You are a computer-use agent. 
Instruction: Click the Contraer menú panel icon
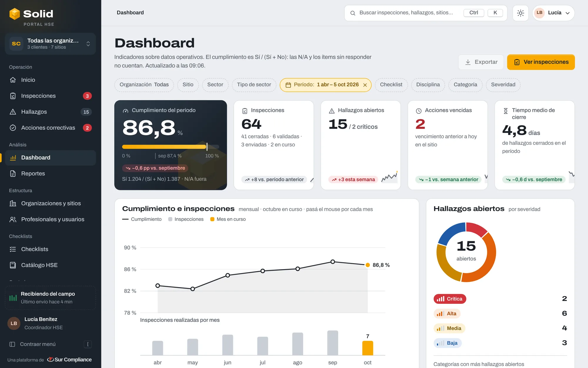pyautogui.click(x=12, y=344)
